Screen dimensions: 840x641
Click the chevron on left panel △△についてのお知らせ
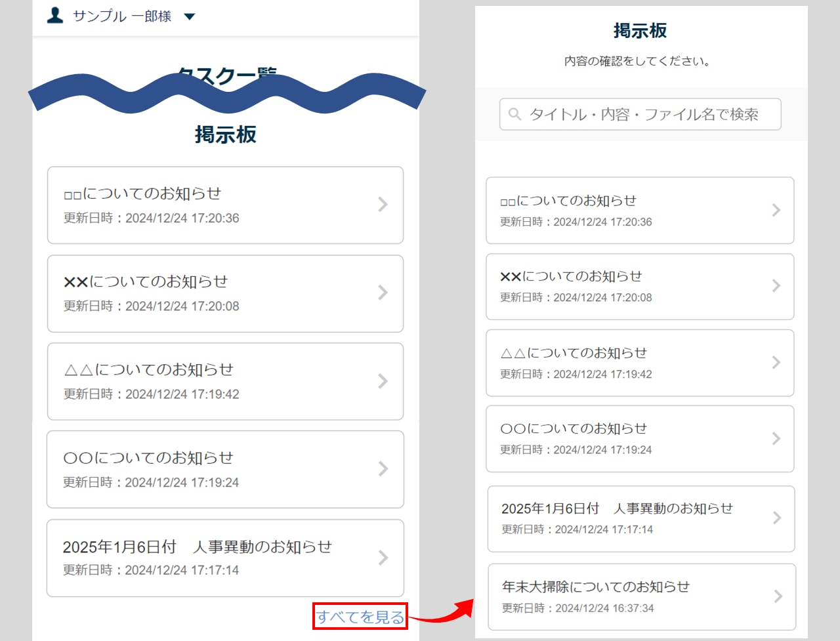click(x=383, y=381)
